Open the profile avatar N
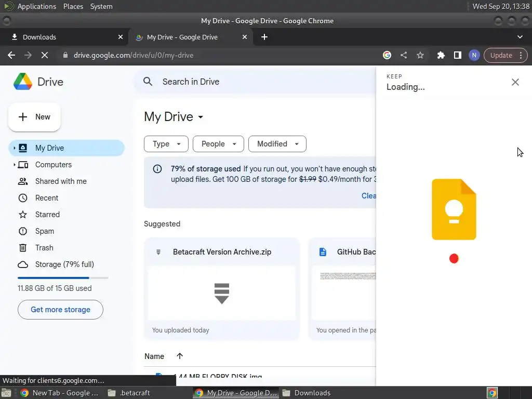This screenshot has width=532, height=399. coord(474,55)
